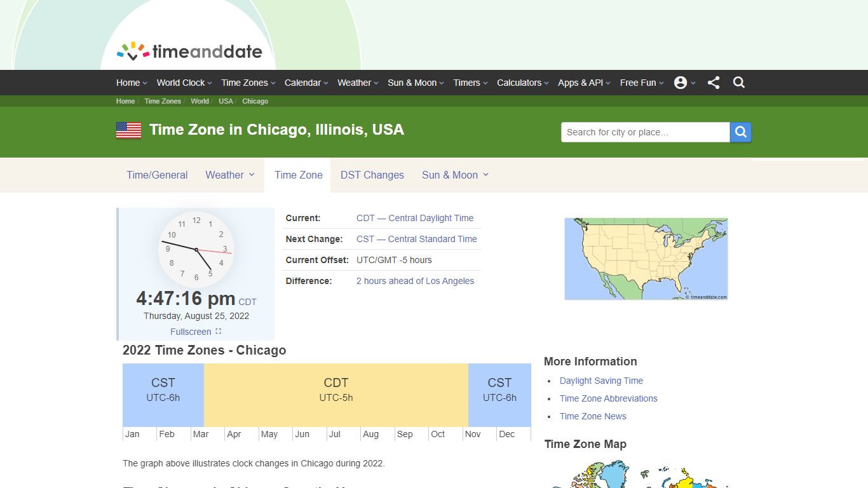Image resolution: width=868 pixels, height=488 pixels.
Task: Go to Home breadcrumb
Action: pos(125,101)
